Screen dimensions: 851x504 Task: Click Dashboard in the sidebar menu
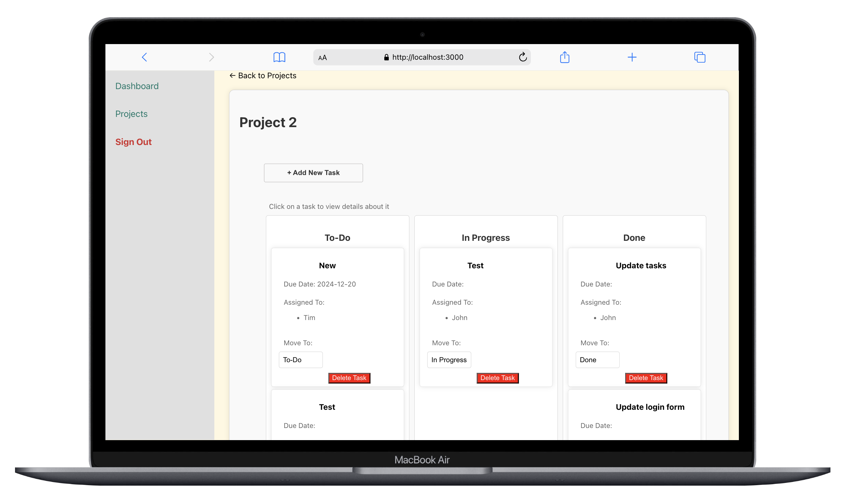click(137, 86)
